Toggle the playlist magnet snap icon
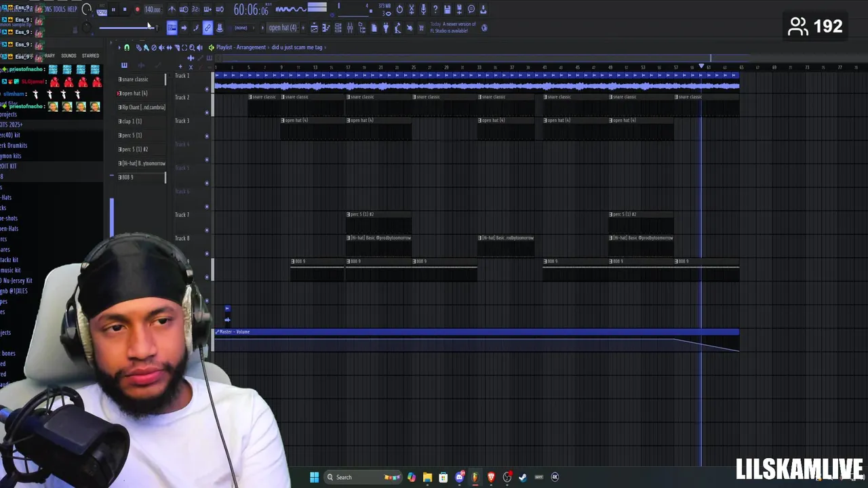Image resolution: width=868 pixels, height=488 pixels. tap(126, 47)
